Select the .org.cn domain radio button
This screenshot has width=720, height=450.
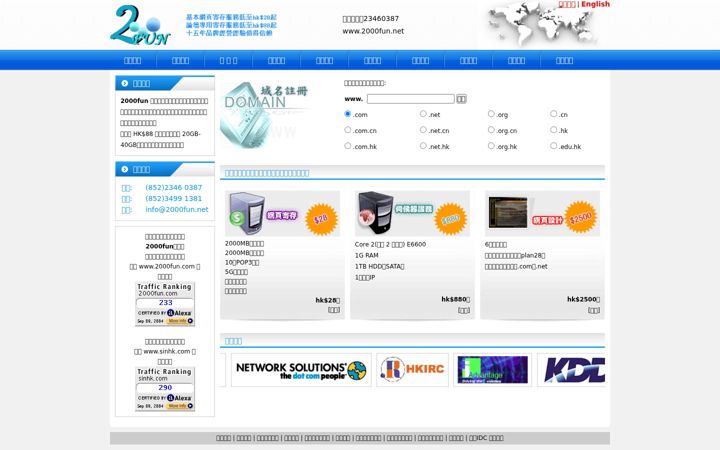tap(491, 130)
